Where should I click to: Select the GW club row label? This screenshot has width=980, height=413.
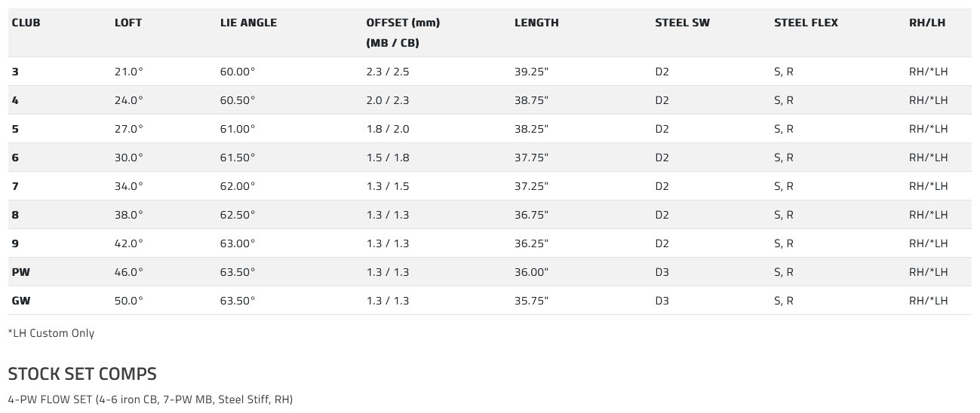click(21, 301)
